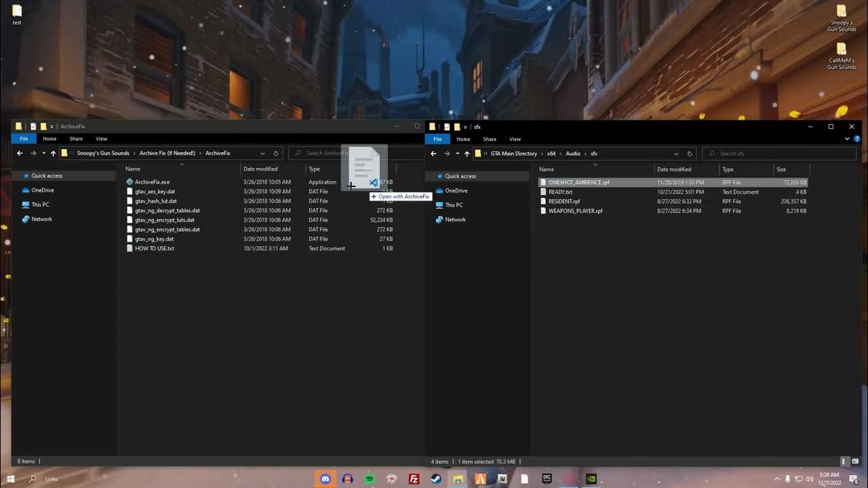Viewport: 868px width, 488px height.
Task: Open recent locations dropdown in ArchiveFix window
Action: coord(43,153)
